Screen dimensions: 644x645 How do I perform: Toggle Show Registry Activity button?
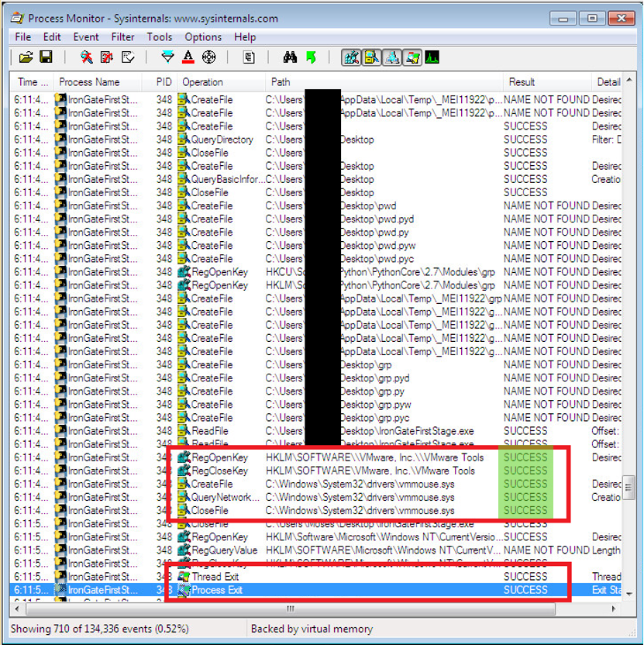pyautogui.click(x=351, y=57)
